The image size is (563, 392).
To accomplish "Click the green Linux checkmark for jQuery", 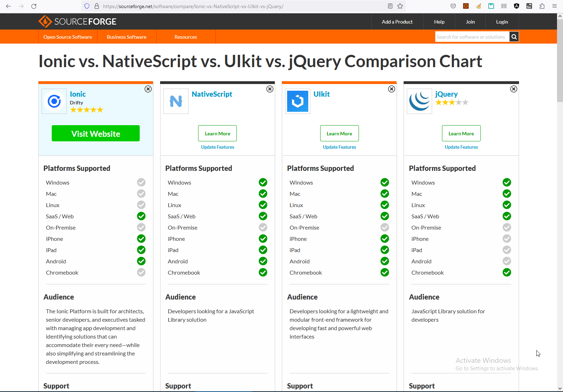I will [507, 205].
